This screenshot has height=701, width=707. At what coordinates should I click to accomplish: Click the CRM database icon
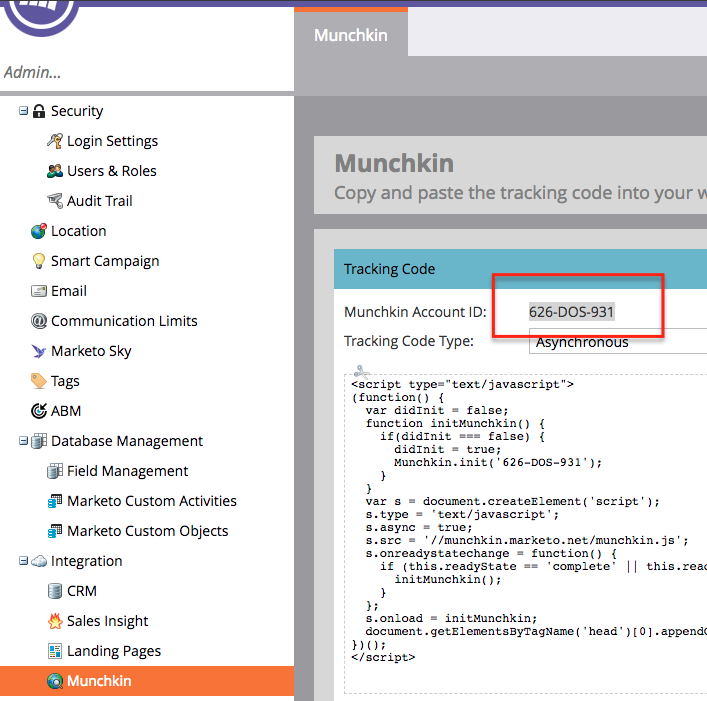pyautogui.click(x=55, y=591)
